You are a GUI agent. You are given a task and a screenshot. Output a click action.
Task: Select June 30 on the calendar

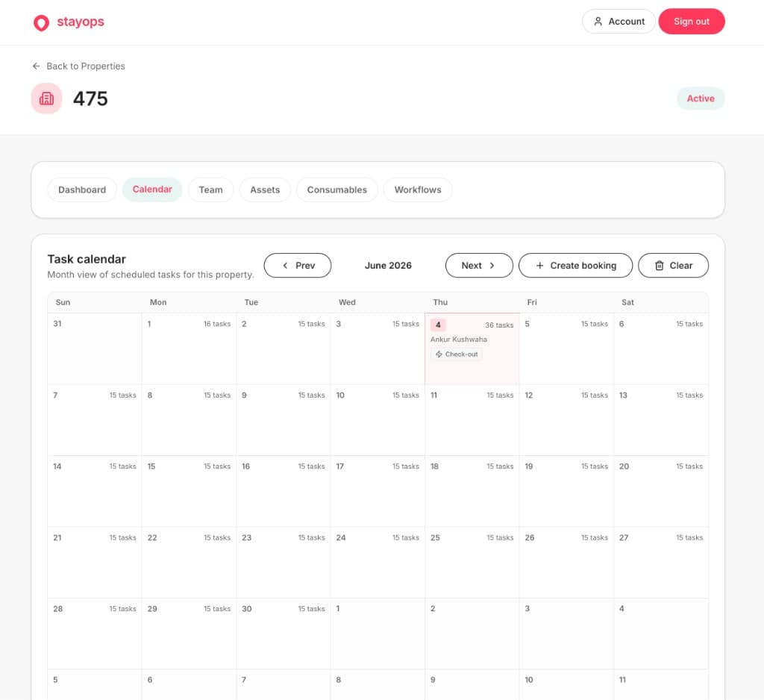coord(283,634)
